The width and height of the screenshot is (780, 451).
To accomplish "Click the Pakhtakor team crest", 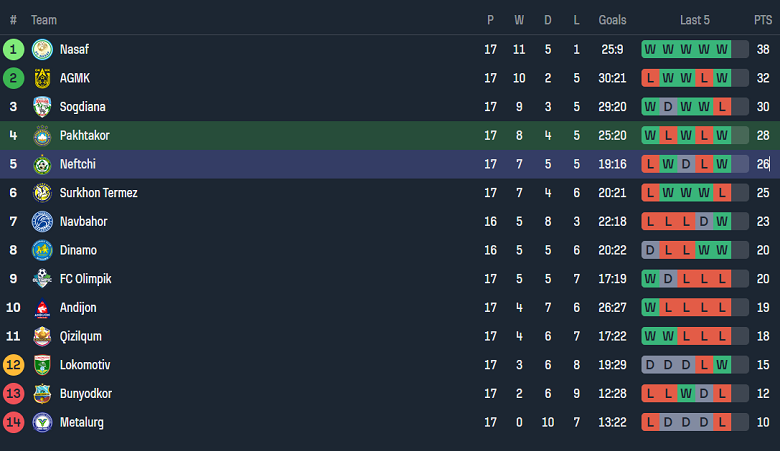I will click(42, 136).
